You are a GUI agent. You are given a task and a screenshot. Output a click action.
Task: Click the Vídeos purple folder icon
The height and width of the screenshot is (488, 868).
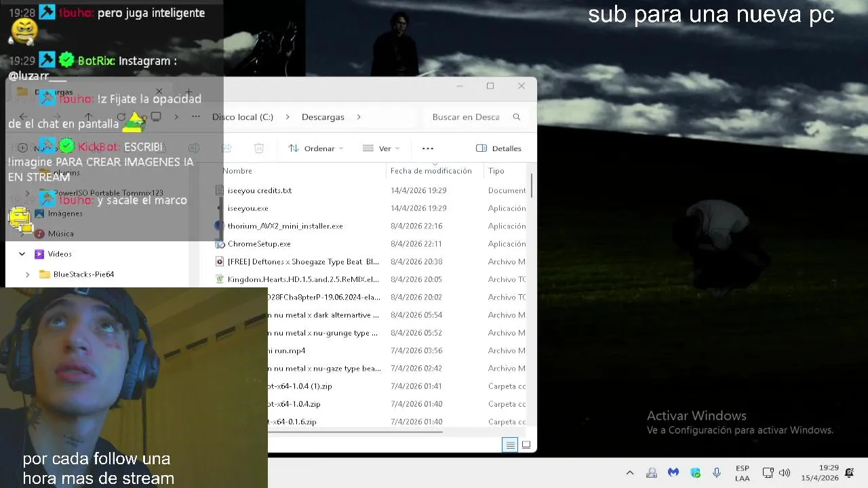pyautogui.click(x=39, y=254)
